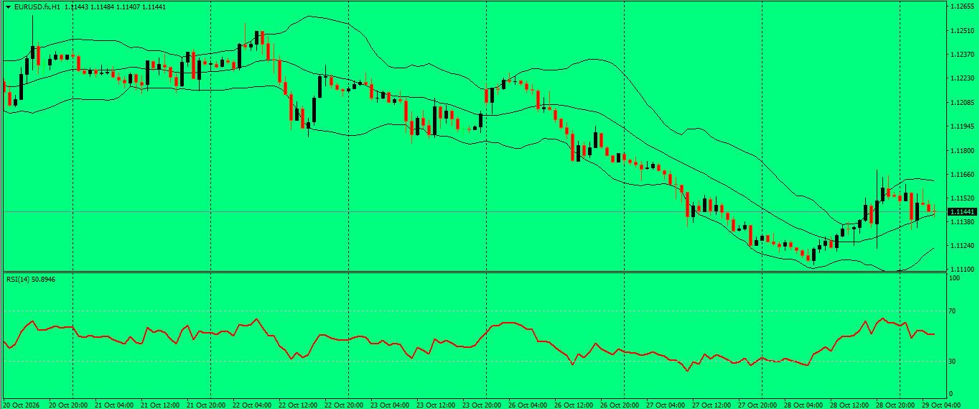The height and width of the screenshot is (409, 980).
Task: Click the RSI 30 level label
Action: point(953,362)
